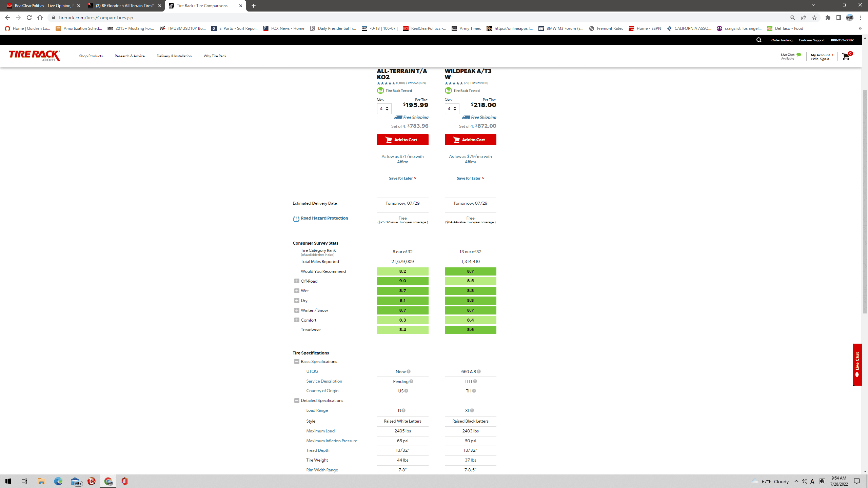Open quantity selector for Wildpeak A/T3 W
The height and width of the screenshot is (488, 868).
[x=452, y=109]
